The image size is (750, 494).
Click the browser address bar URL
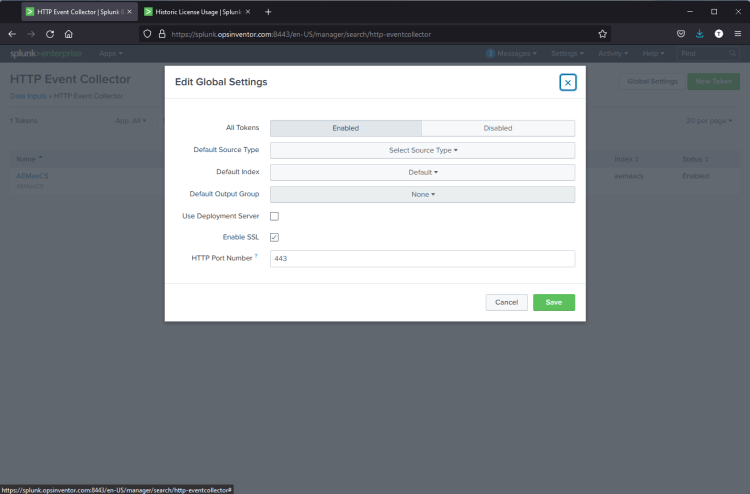point(301,34)
